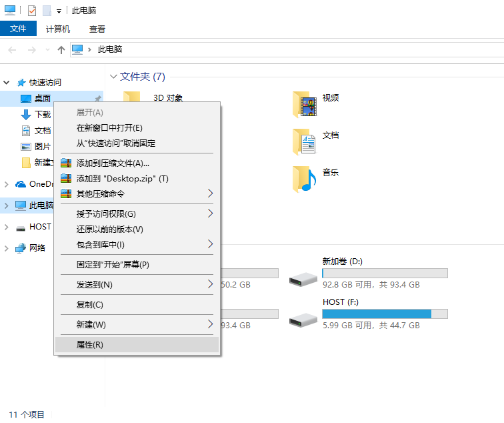Click the New folder quick access toolbar icon
The image size is (504, 423).
pos(47,11)
